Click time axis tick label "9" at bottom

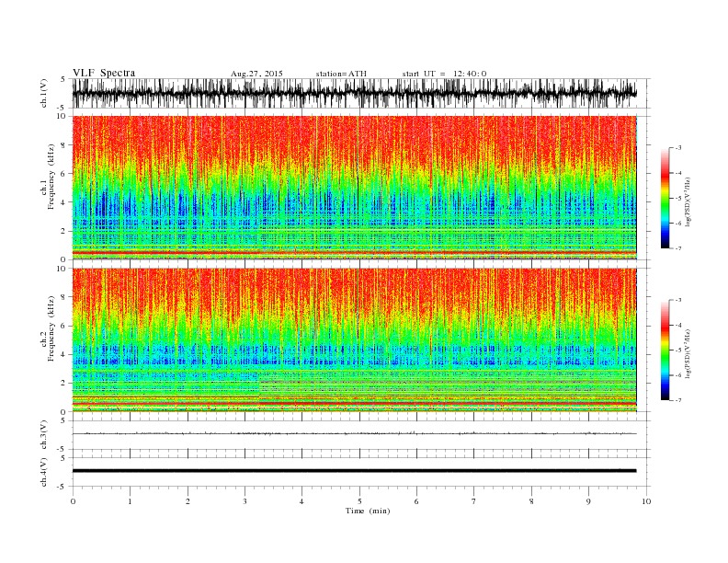tap(588, 501)
